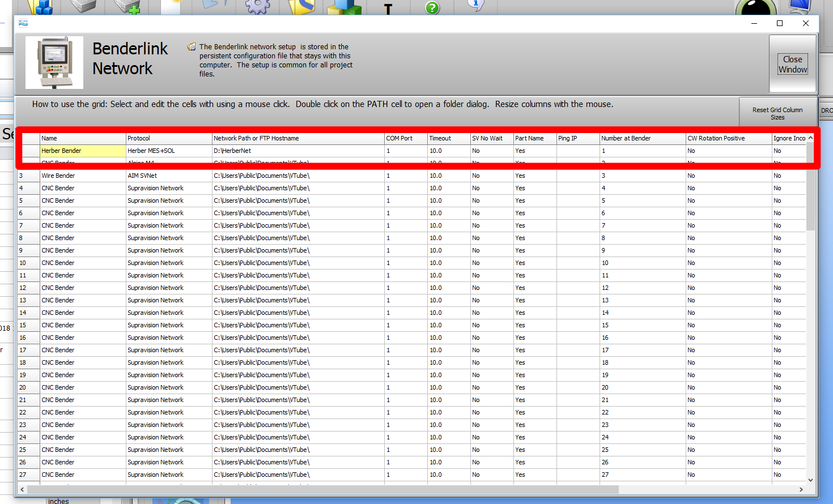The width and height of the screenshot is (833, 504).
Task: Select the Wire Bender name cell
Action: (83, 176)
